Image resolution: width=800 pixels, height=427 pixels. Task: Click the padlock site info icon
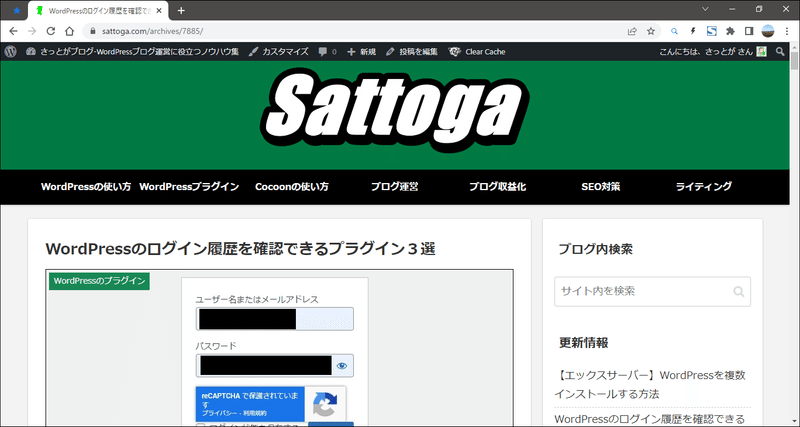93,31
